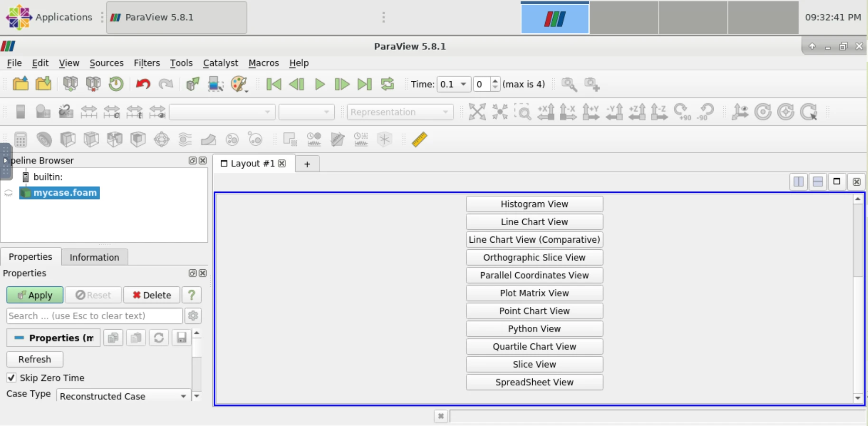This screenshot has height=426, width=868.
Task: Click the Warp By Vector icon
Action: pyautogui.click(x=208, y=140)
